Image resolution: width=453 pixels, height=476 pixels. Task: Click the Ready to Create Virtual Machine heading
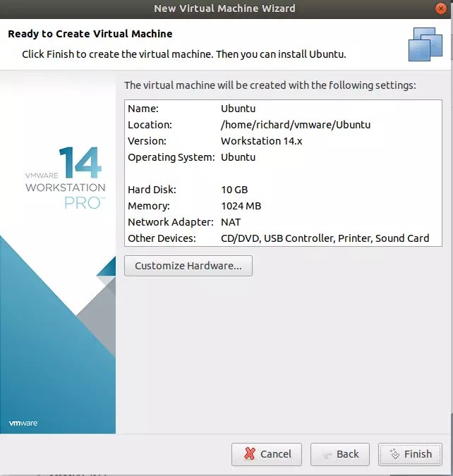(x=90, y=34)
